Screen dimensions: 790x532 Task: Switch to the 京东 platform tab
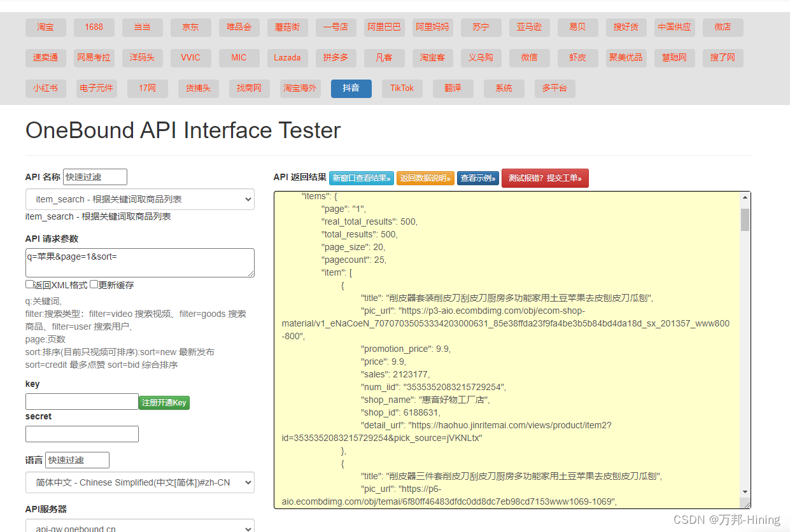coord(190,27)
